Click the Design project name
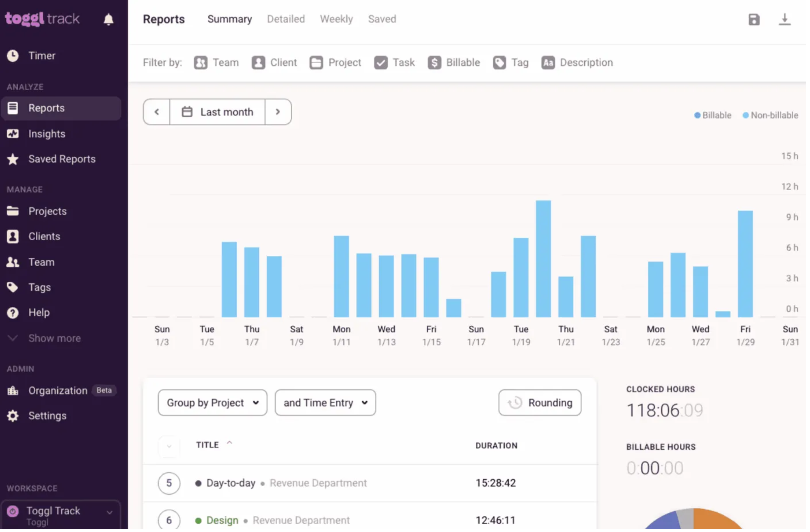Screen dimensions: 810x532 [x=222, y=520]
